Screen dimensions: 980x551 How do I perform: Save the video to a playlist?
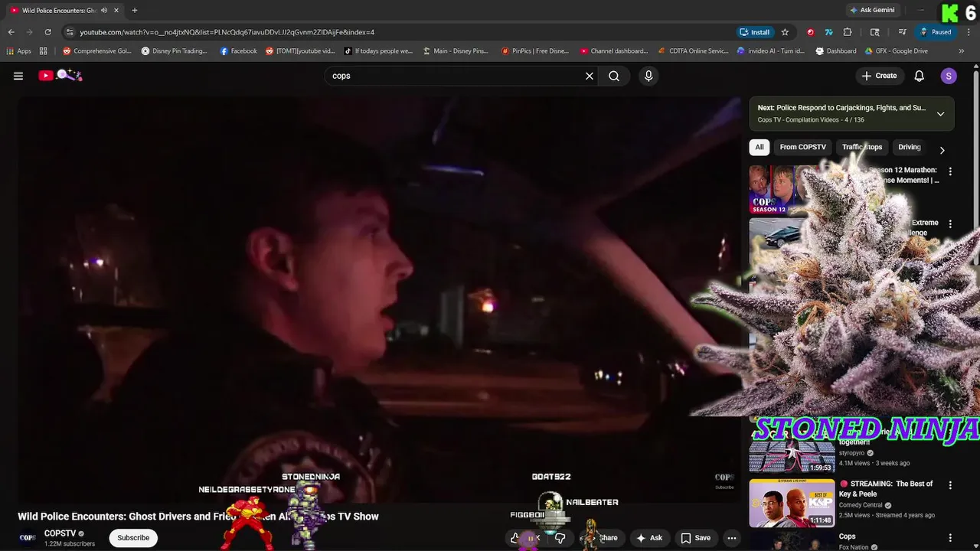click(x=695, y=538)
